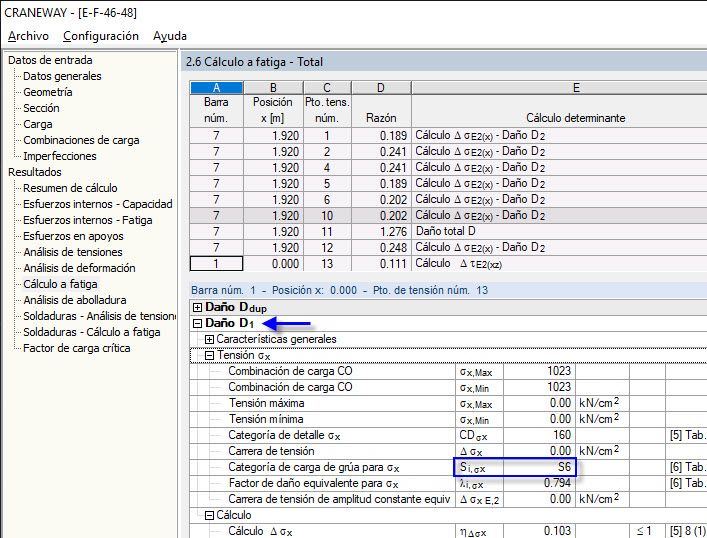Click the Razón value 1.276

tap(381, 232)
